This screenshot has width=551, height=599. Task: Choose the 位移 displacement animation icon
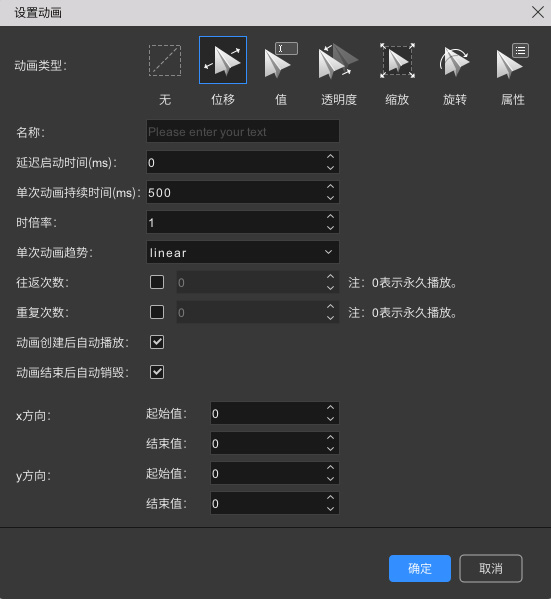click(x=223, y=60)
